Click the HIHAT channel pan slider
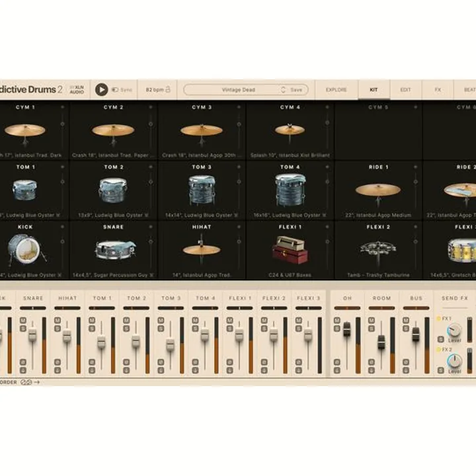This screenshot has width=476, height=476. point(67,308)
